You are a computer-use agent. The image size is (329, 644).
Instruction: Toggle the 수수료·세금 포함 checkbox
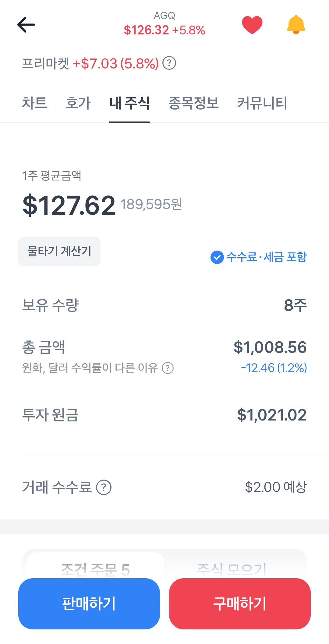(217, 257)
